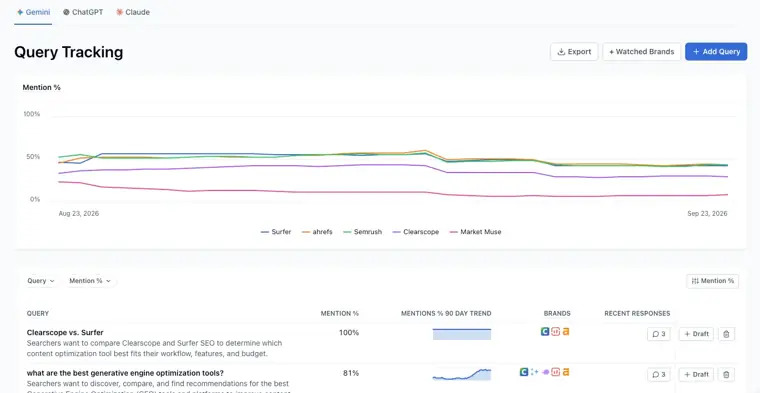Click the red brand icon in generative engine row
This screenshot has height=393, width=760.
[x=555, y=372]
